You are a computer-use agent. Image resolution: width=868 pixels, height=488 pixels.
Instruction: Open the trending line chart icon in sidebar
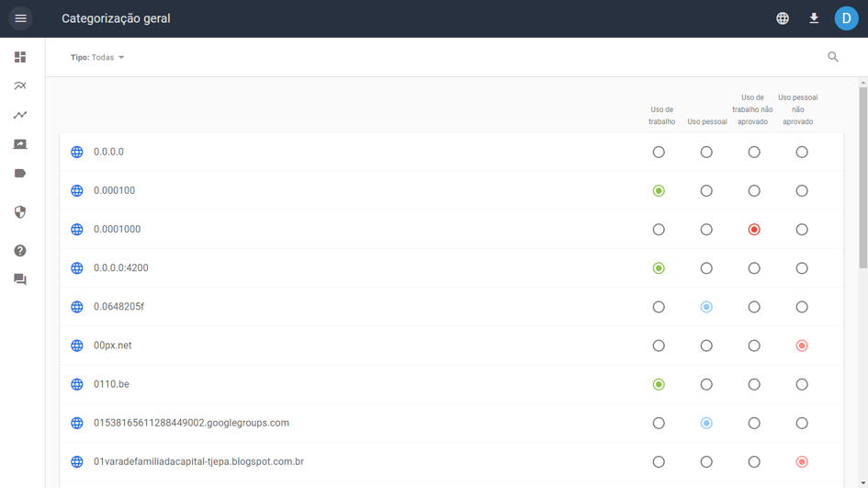pos(20,115)
